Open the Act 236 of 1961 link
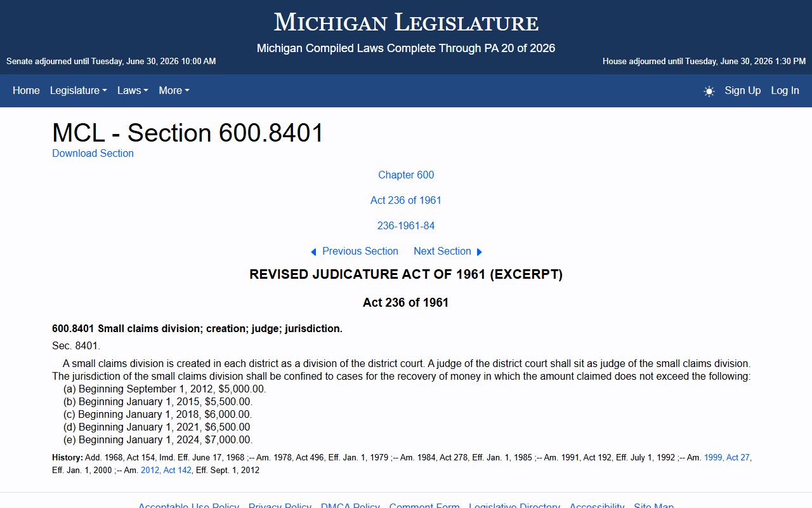This screenshot has height=508, width=812. (406, 201)
